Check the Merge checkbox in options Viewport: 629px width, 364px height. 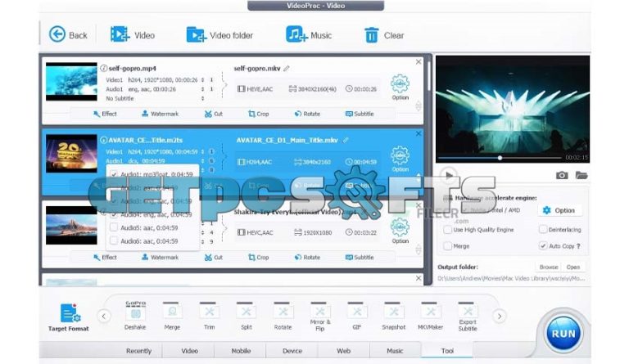448,246
